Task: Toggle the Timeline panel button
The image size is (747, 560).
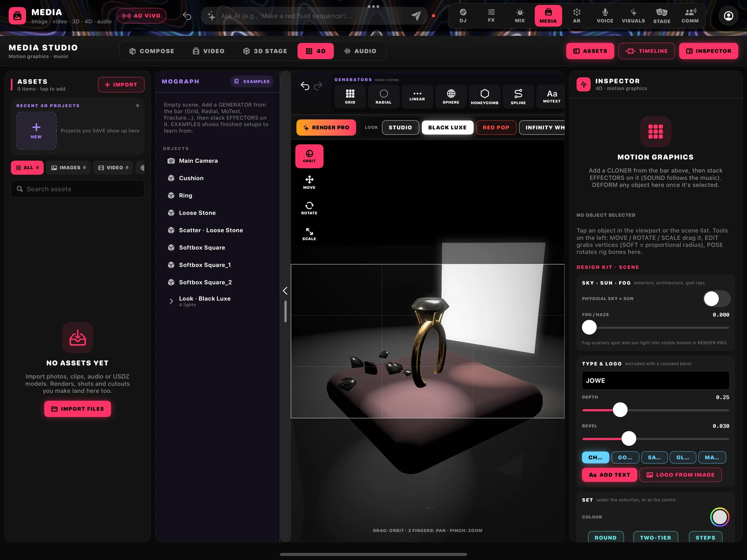Action: pos(646,51)
